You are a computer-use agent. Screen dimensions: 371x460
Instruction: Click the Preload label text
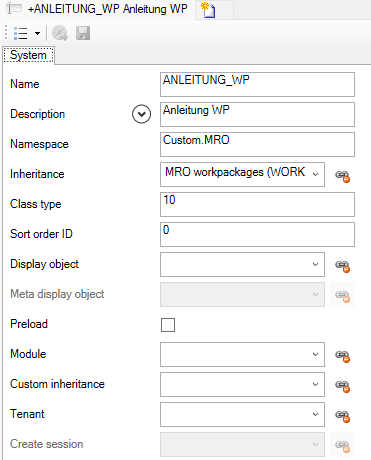[29, 324]
